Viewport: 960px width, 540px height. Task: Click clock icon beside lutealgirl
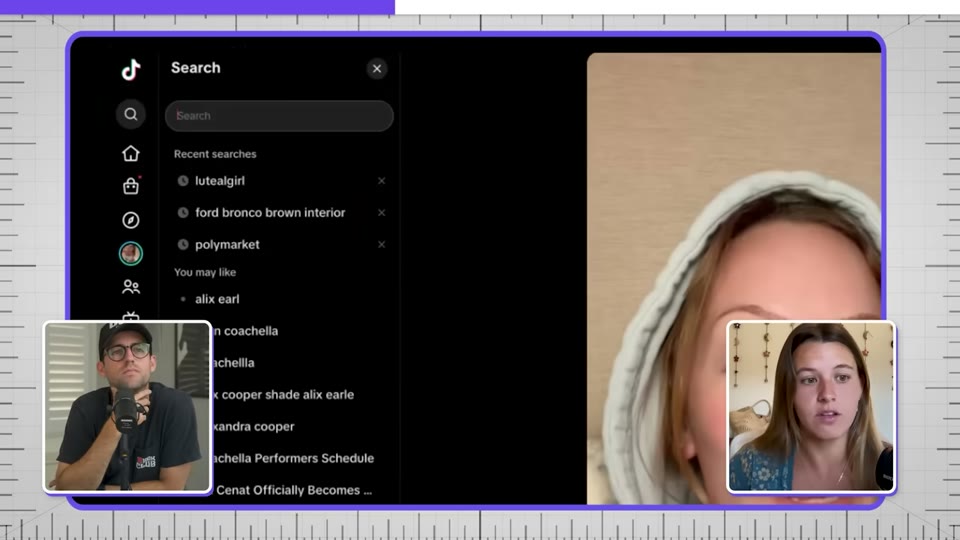182,181
